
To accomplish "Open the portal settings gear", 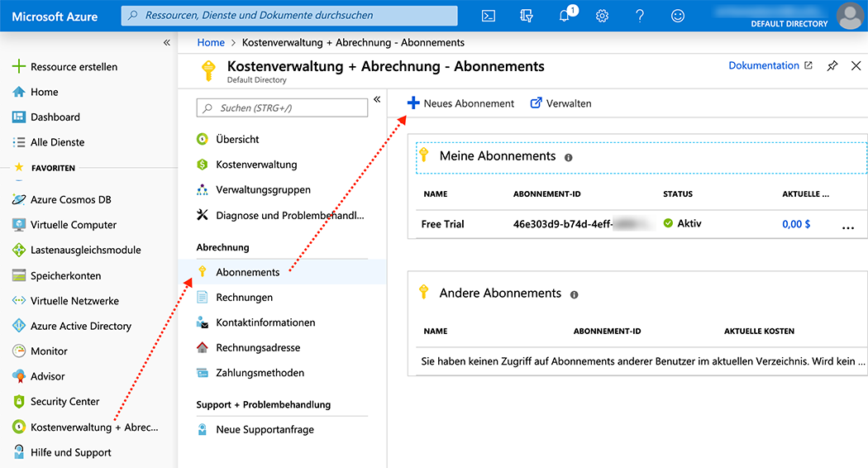I will pos(603,16).
